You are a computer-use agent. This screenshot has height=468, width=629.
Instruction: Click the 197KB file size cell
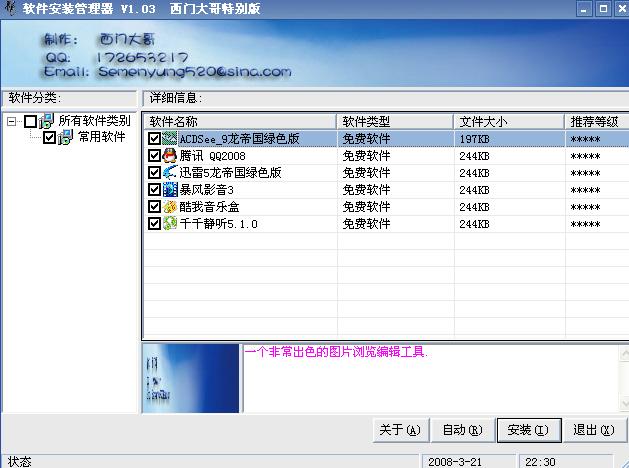pos(474,139)
